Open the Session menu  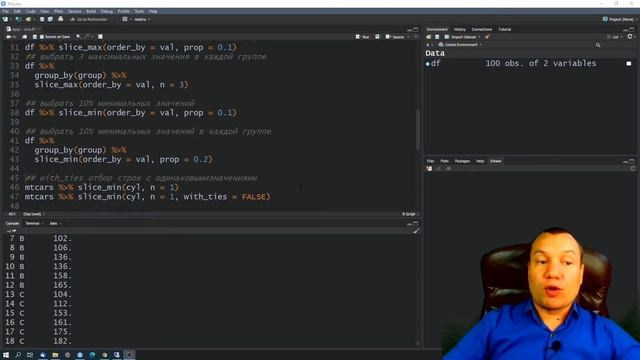click(75, 11)
